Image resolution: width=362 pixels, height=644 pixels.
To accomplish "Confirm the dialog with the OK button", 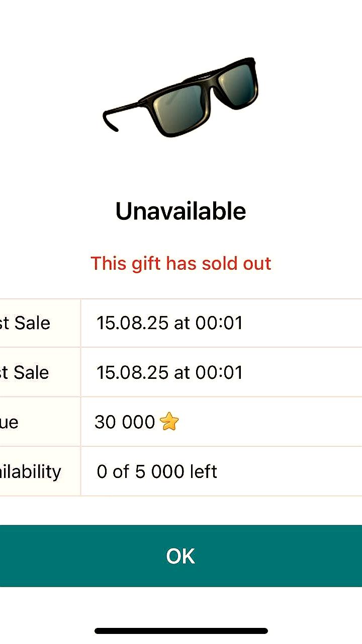I will tap(181, 556).
